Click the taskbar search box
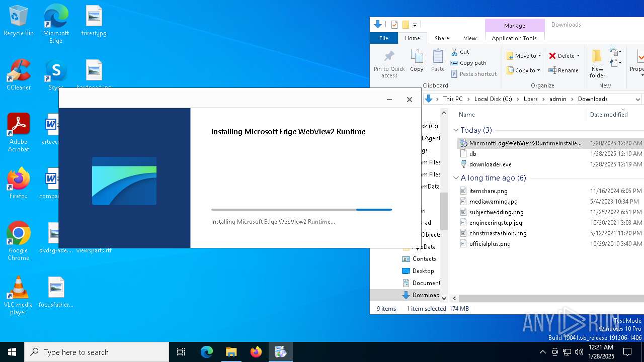644x362 pixels. point(97,352)
